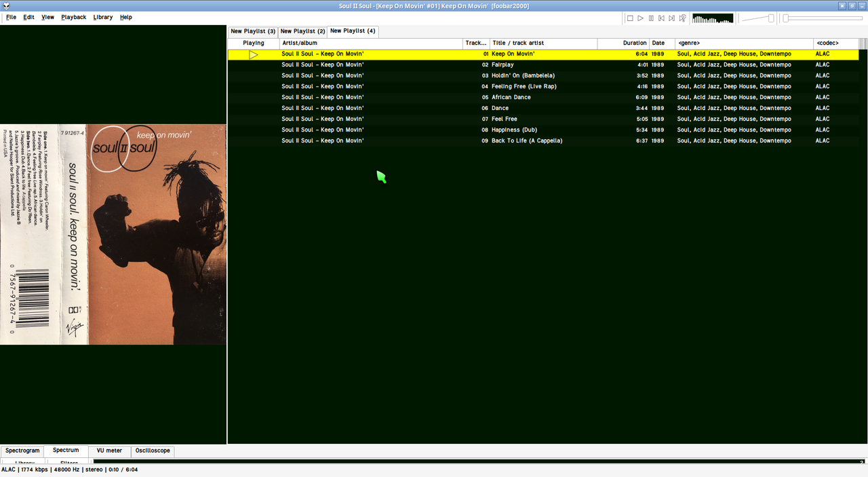The height and width of the screenshot is (477, 868).
Task: Click the Soul II Soul album art cover
Action: (x=113, y=234)
